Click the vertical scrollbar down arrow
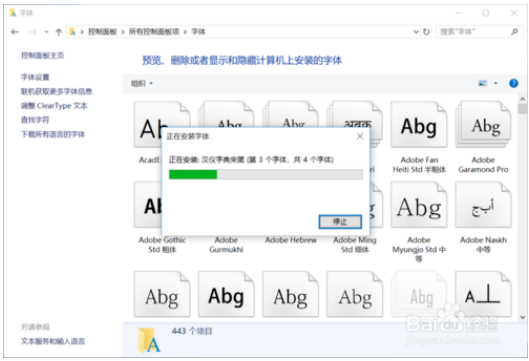This screenshot has width=529, height=361. click(x=523, y=317)
